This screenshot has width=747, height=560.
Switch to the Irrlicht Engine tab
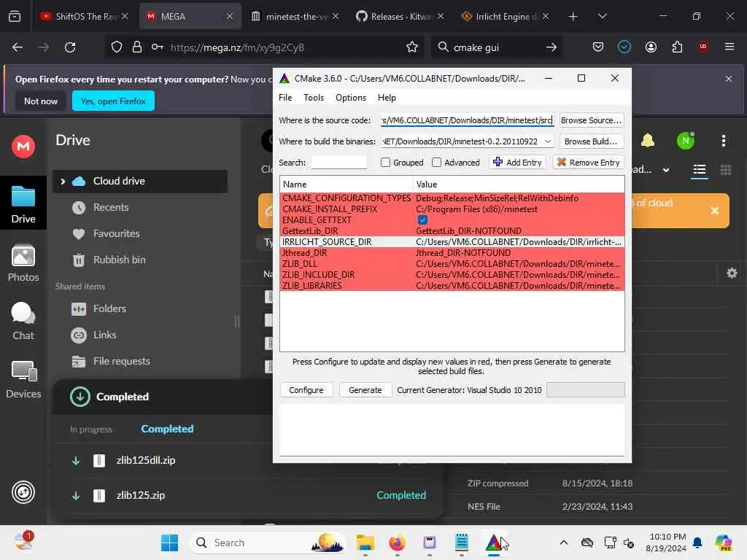(x=505, y=17)
